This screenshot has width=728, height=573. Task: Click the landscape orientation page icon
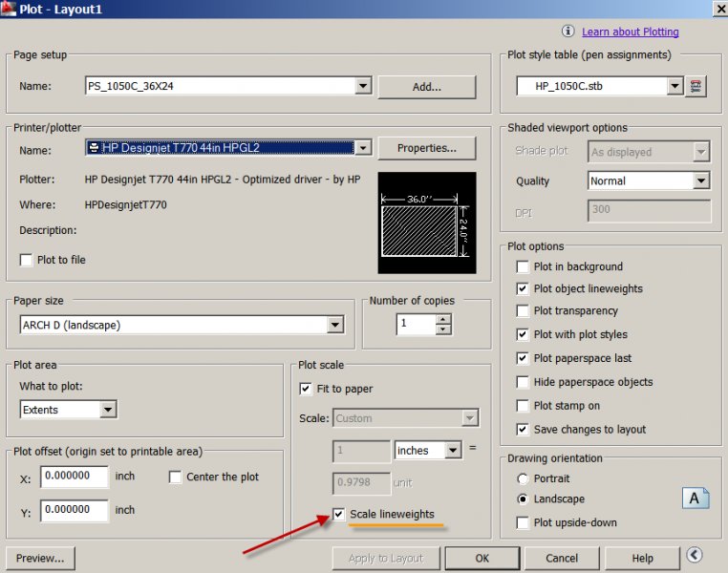[x=696, y=499]
